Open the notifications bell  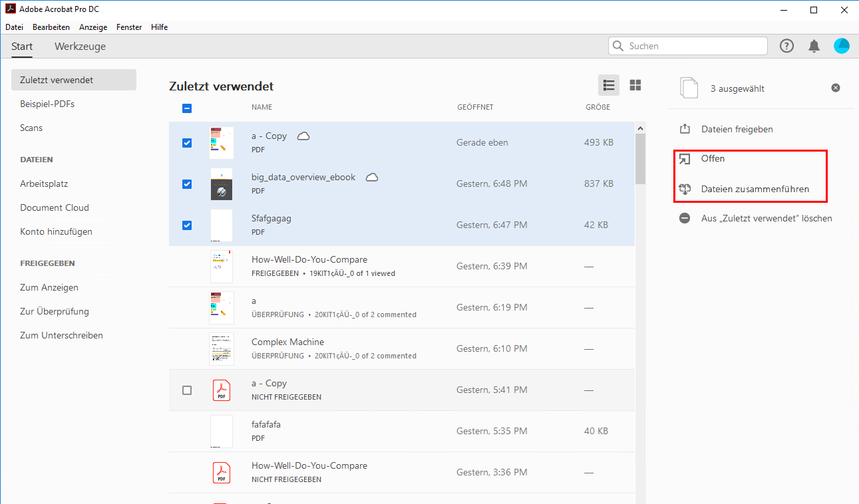click(x=814, y=46)
